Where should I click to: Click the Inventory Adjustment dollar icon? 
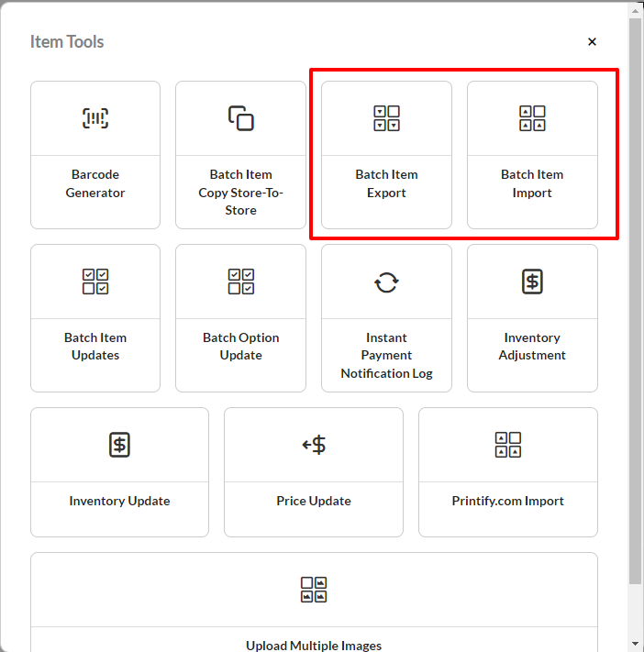[x=532, y=282]
